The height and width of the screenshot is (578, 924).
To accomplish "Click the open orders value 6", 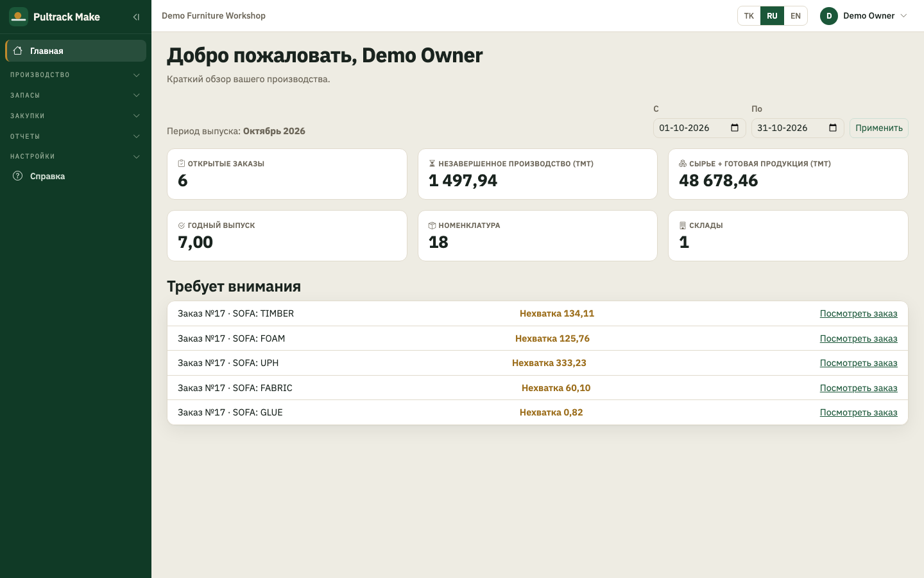I will [x=183, y=180].
